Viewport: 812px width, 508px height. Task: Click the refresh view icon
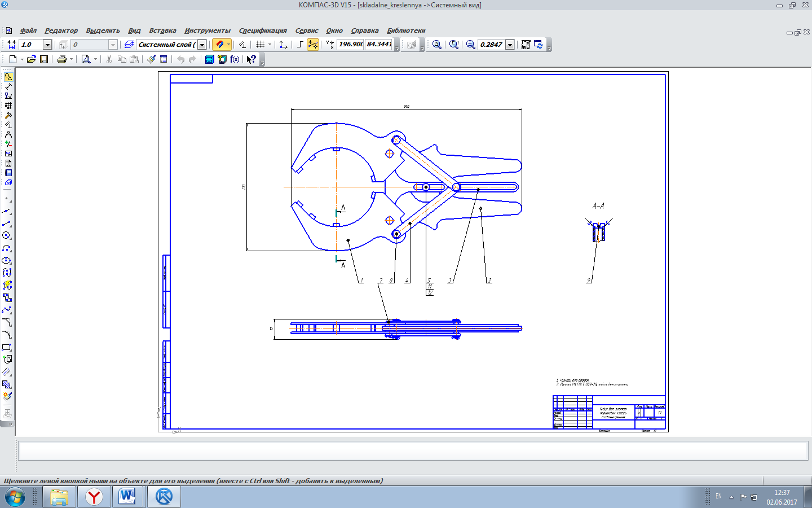pos(538,45)
